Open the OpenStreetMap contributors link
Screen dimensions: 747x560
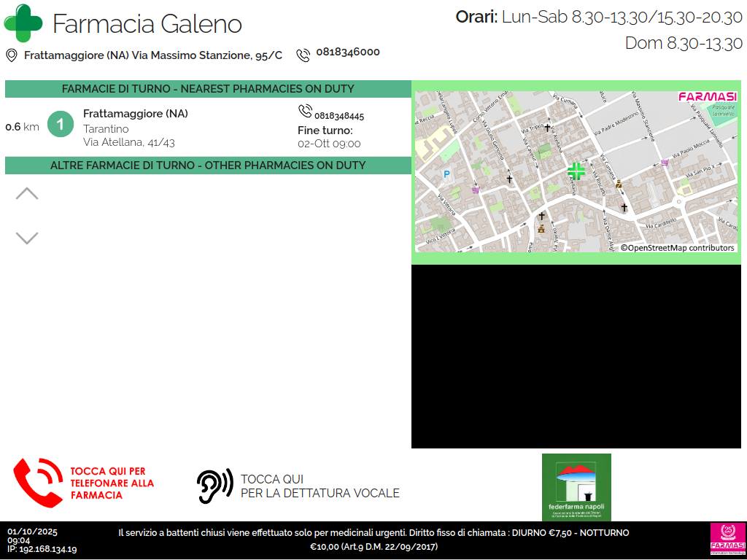677,248
